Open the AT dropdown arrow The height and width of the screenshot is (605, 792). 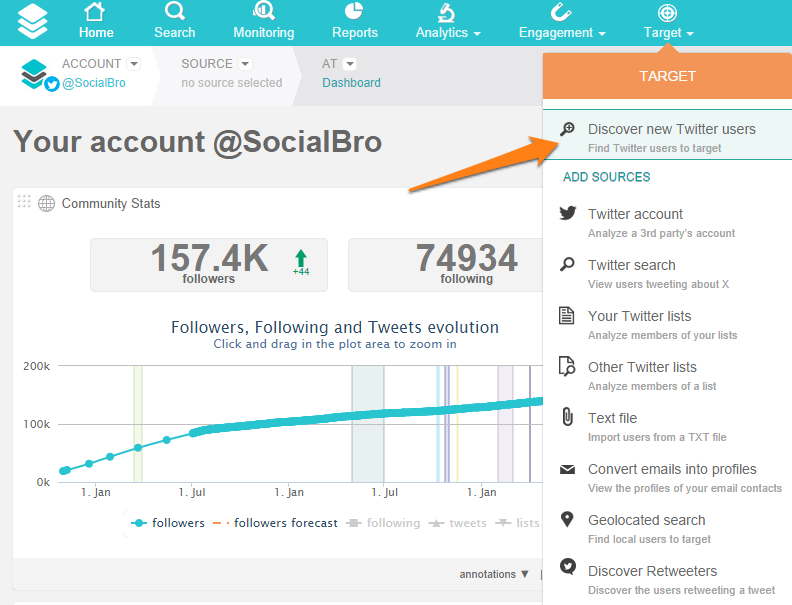[x=350, y=64]
